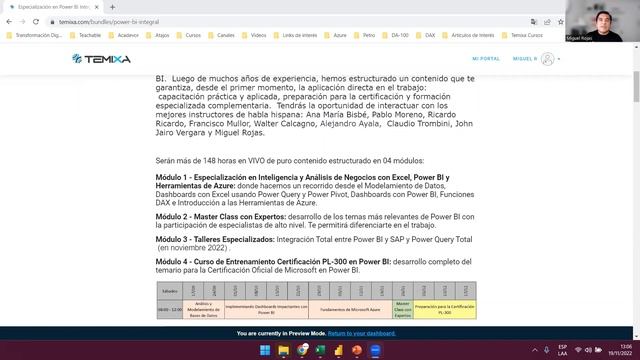Open Power BI from the taskbar
The width and height of the screenshot is (640, 360).
point(339,350)
